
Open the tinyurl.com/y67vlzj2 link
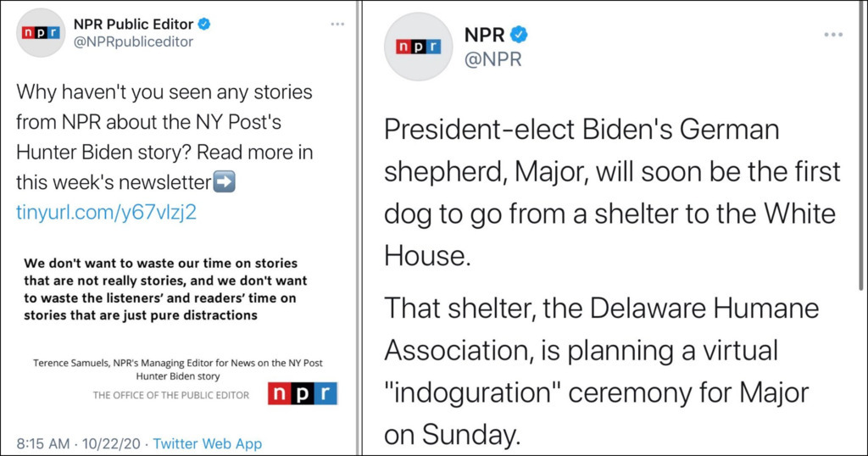point(106,212)
